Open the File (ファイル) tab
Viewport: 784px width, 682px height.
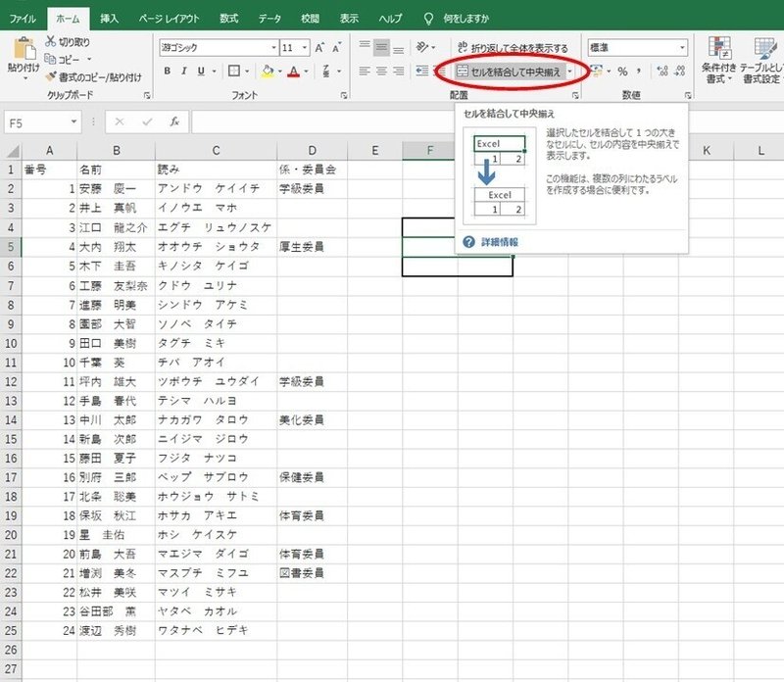click(x=23, y=19)
